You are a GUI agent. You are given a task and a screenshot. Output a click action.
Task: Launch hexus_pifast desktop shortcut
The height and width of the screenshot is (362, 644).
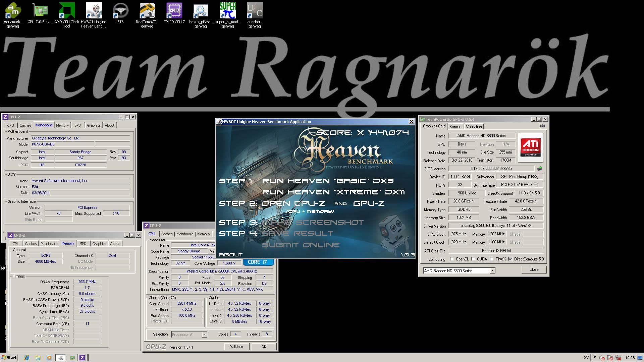[201, 15]
